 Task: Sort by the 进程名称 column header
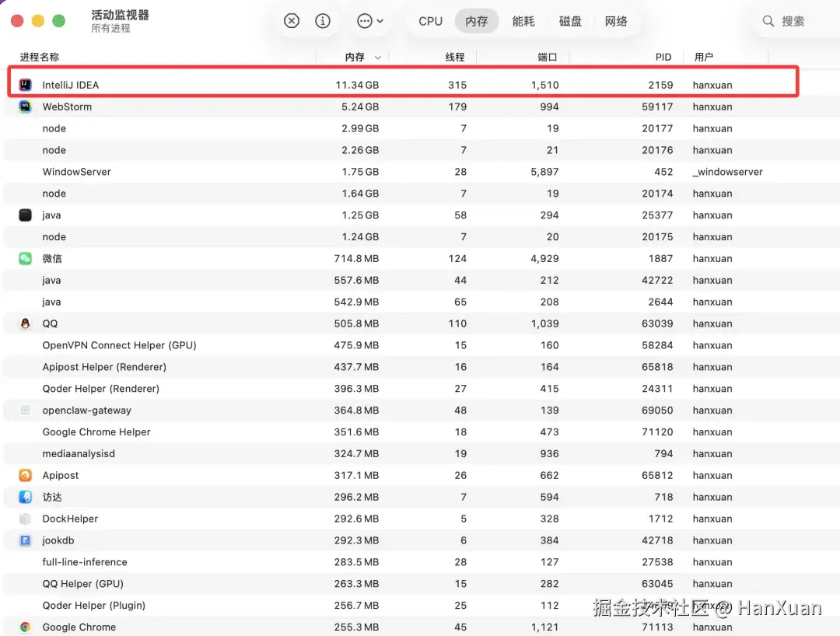pyautogui.click(x=40, y=57)
